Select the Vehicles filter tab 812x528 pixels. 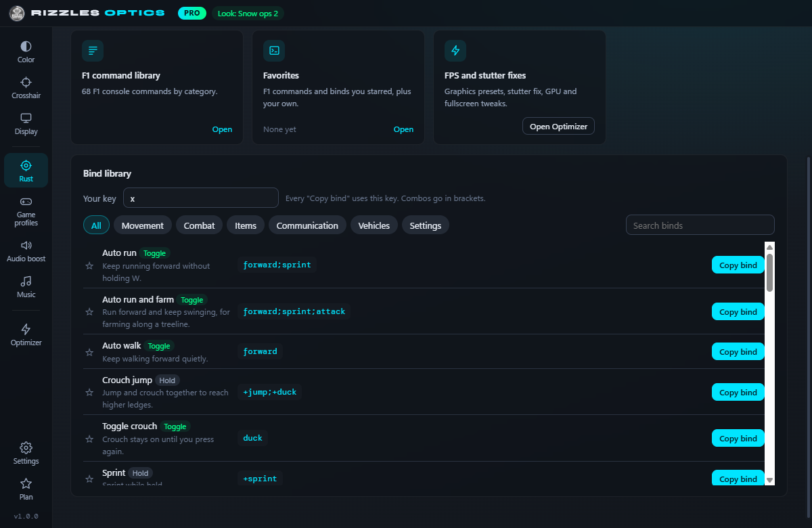coord(374,225)
